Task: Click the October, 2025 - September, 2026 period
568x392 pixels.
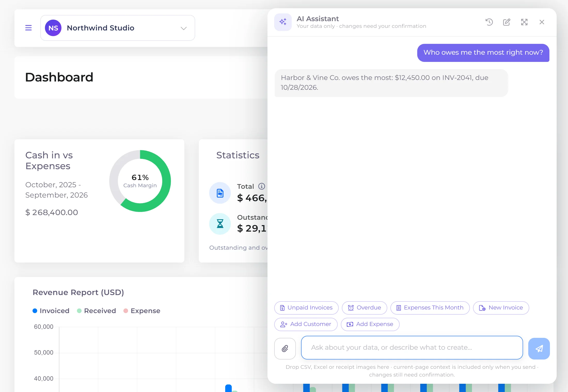Action: pos(57,190)
